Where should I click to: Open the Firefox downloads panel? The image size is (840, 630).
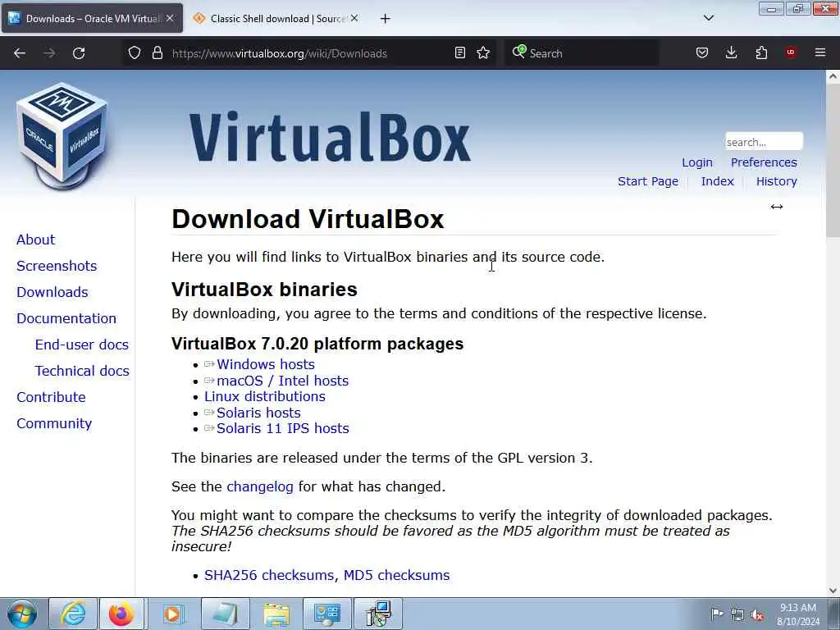tap(731, 52)
